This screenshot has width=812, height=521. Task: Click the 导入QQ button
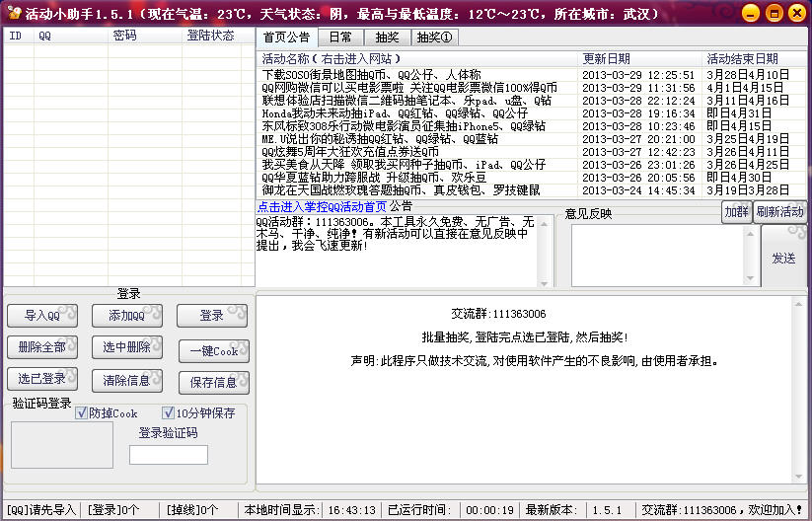click(42, 316)
